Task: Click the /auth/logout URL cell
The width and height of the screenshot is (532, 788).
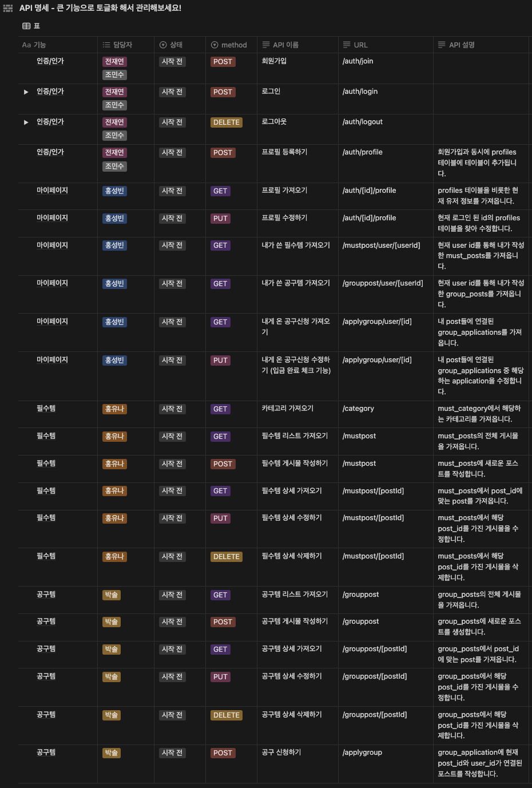Action: point(386,129)
